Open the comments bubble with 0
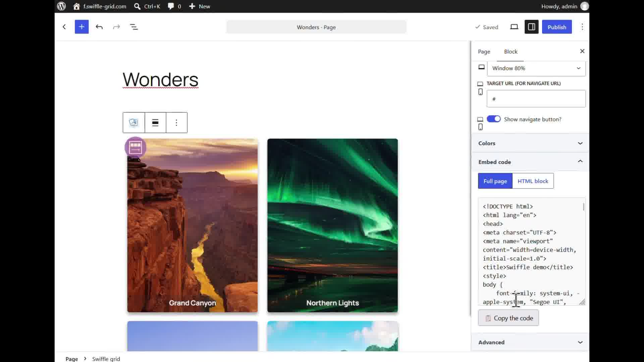This screenshot has width=644, height=362. click(174, 6)
